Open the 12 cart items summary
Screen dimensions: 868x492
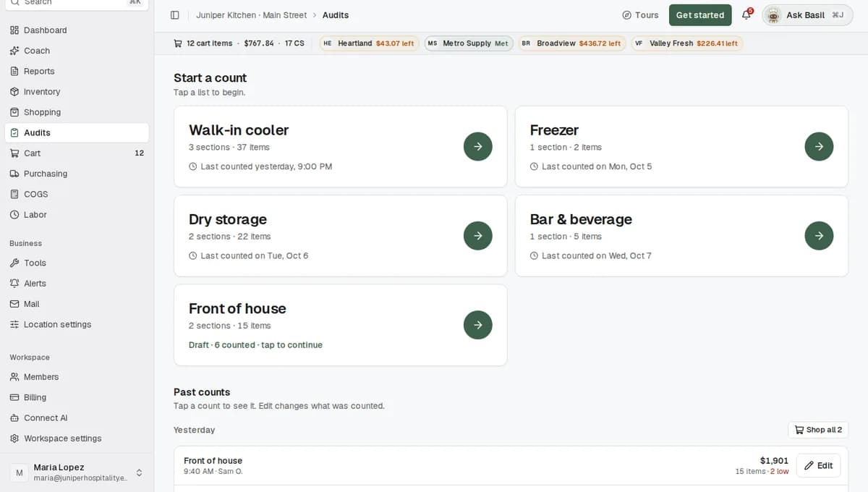click(239, 43)
